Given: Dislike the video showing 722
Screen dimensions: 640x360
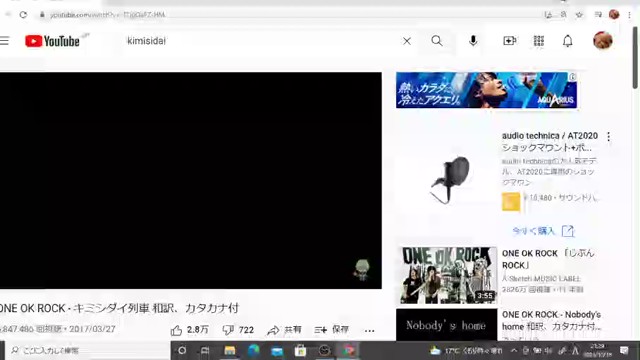Looking at the screenshot, I should pos(238,330).
